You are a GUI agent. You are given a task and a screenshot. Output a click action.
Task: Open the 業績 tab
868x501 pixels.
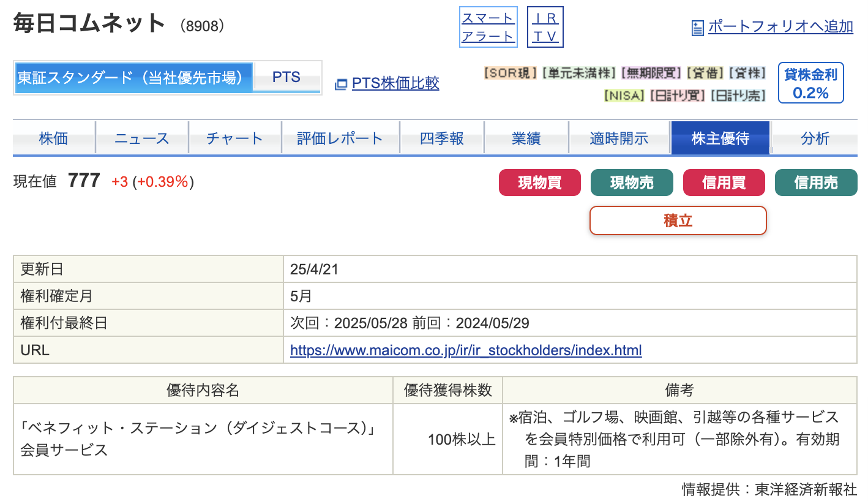[x=526, y=138]
